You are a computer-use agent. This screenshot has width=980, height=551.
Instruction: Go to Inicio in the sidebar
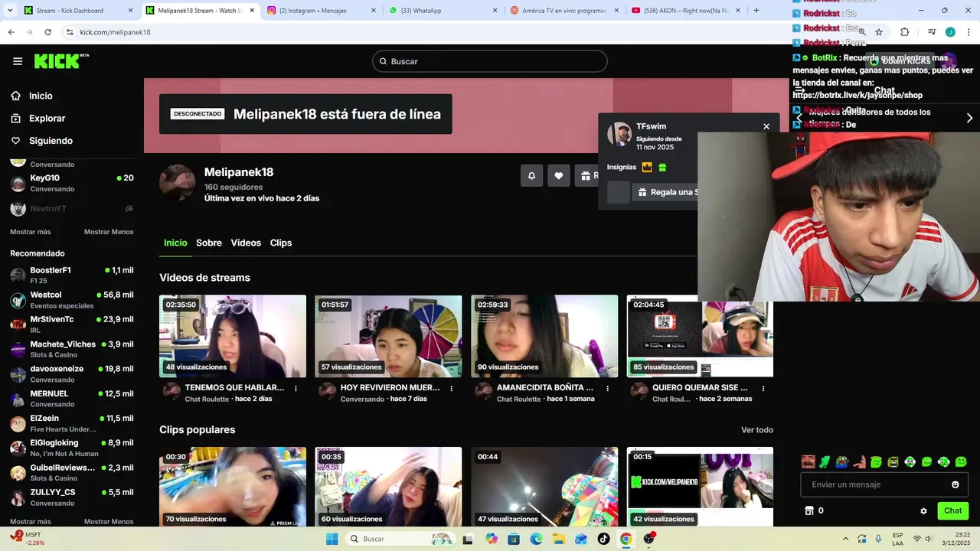(x=41, y=96)
